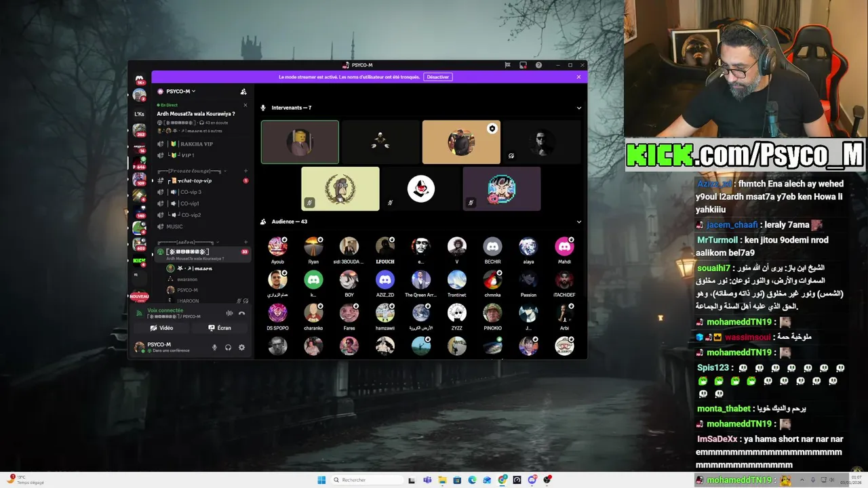Add channel to Private Lounge category

pyautogui.click(x=245, y=171)
